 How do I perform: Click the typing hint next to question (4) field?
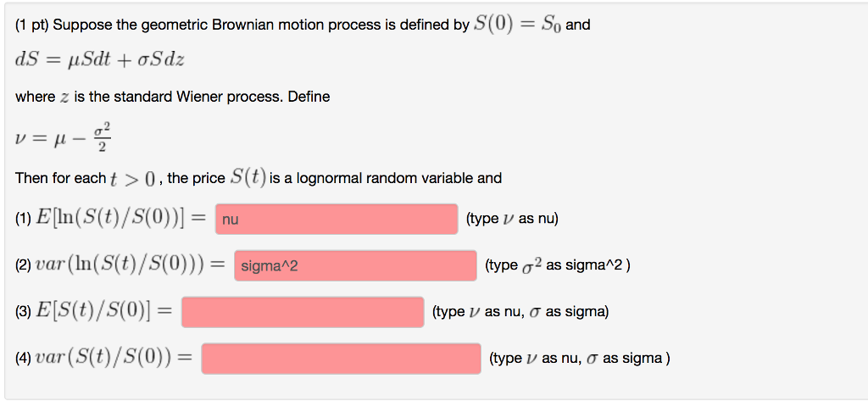point(580,359)
